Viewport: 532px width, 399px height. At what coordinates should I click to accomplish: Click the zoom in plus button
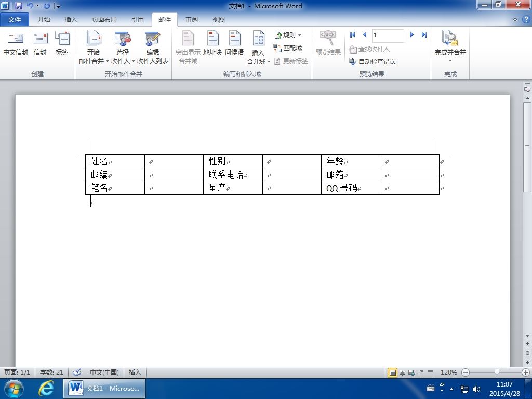(526, 373)
